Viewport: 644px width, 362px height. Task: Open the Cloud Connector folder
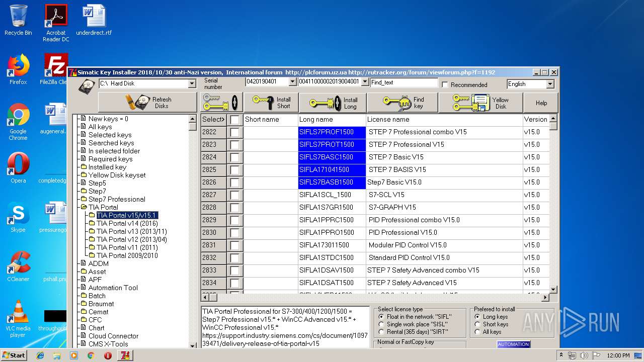tap(113, 336)
